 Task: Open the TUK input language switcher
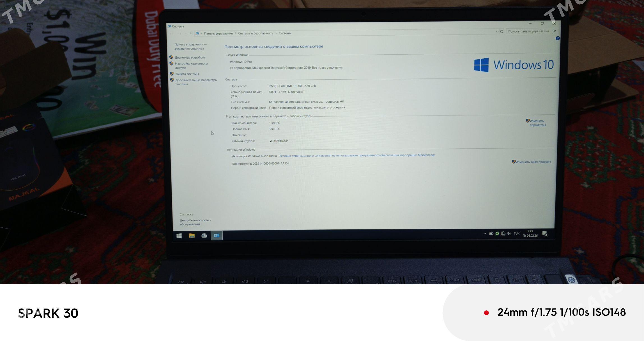(x=517, y=234)
